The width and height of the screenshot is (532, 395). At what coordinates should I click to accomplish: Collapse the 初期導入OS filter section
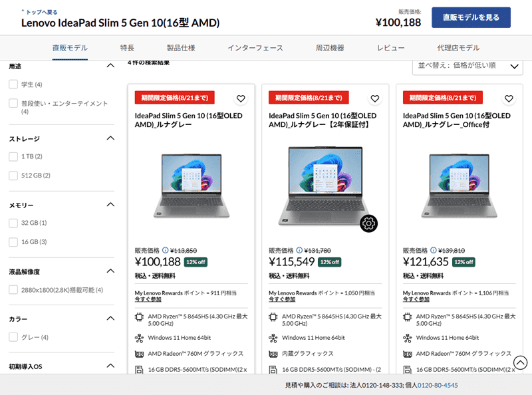click(x=110, y=366)
